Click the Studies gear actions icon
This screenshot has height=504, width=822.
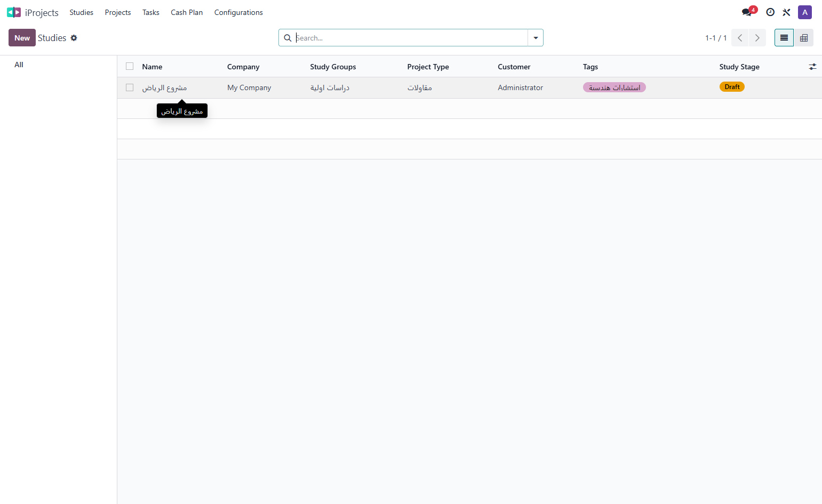74,38
